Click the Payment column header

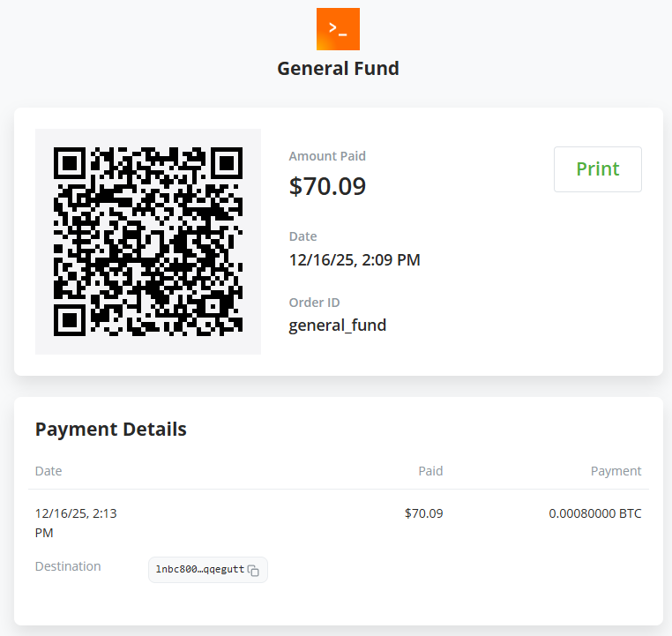[x=616, y=471]
